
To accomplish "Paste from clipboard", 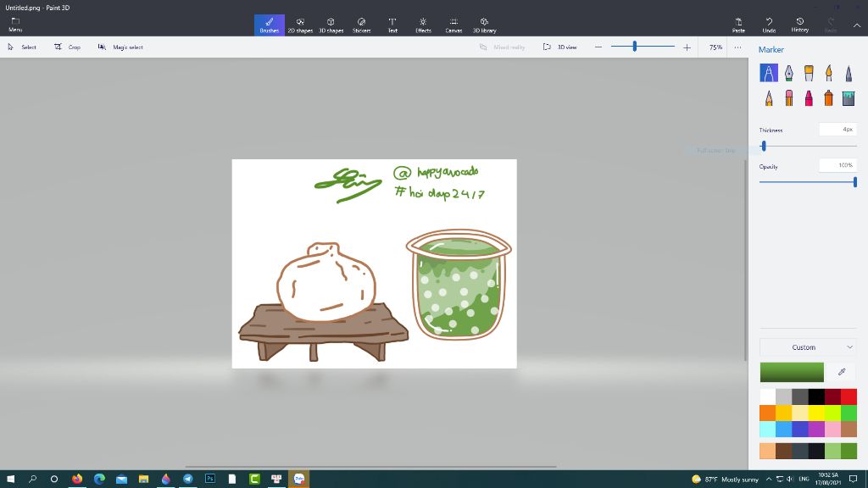I will [738, 25].
